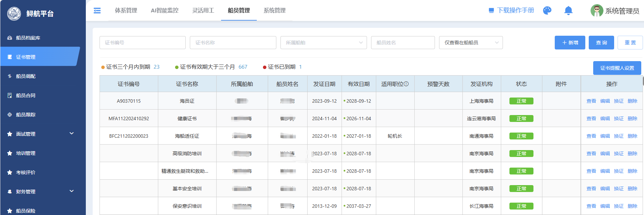Open 船员档案库 from the sidebar
Screen dimensions: 644x215
(x=28, y=38)
